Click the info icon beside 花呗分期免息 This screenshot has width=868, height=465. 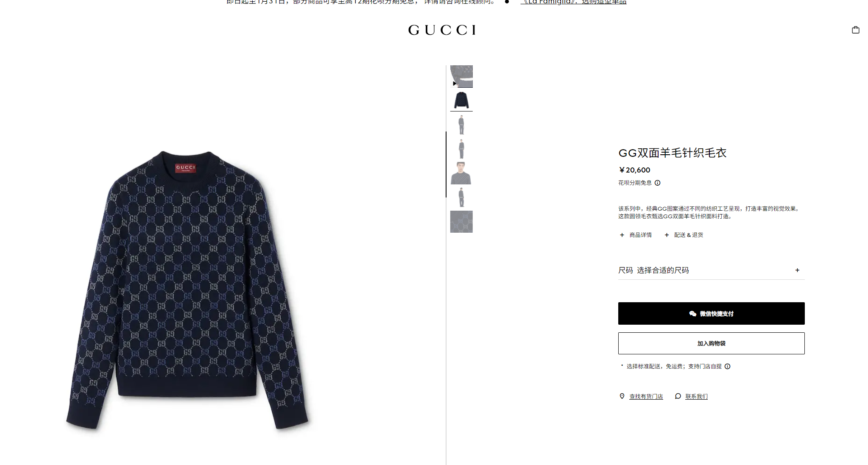click(657, 183)
